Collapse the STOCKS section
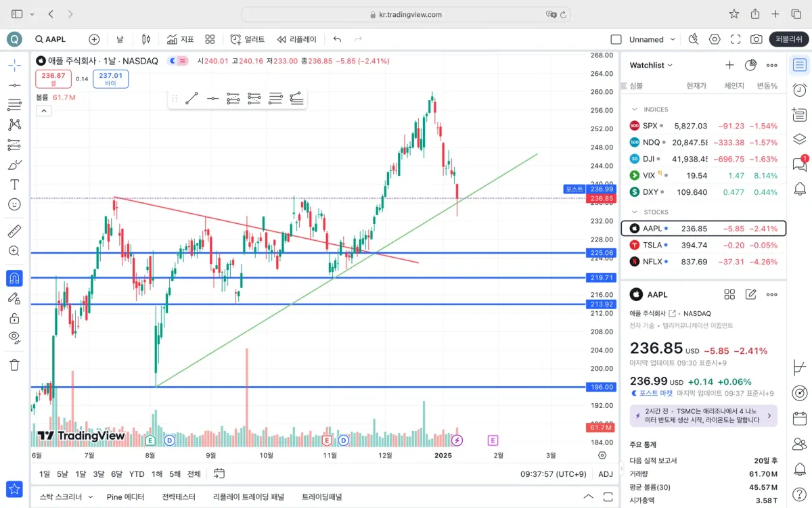 click(x=635, y=212)
